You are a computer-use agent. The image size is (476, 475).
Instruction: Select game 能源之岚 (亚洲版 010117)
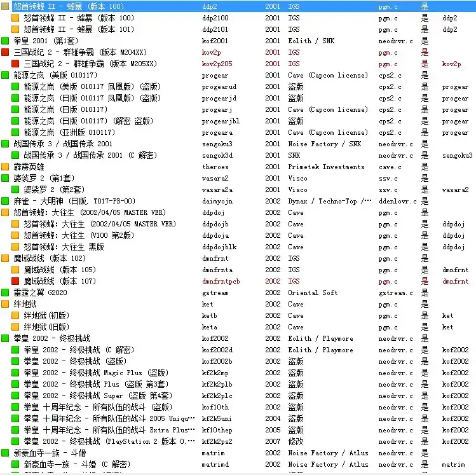69,132
